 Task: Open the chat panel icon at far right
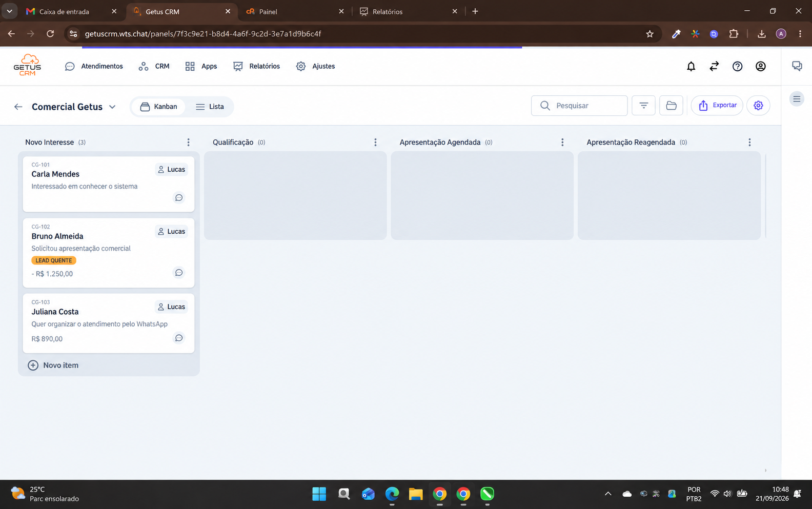click(x=797, y=66)
